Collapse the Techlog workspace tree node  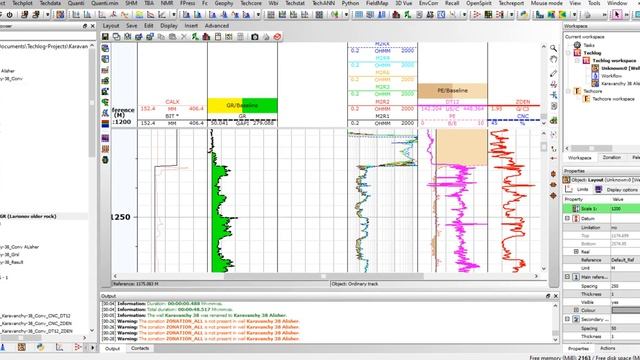577,60
